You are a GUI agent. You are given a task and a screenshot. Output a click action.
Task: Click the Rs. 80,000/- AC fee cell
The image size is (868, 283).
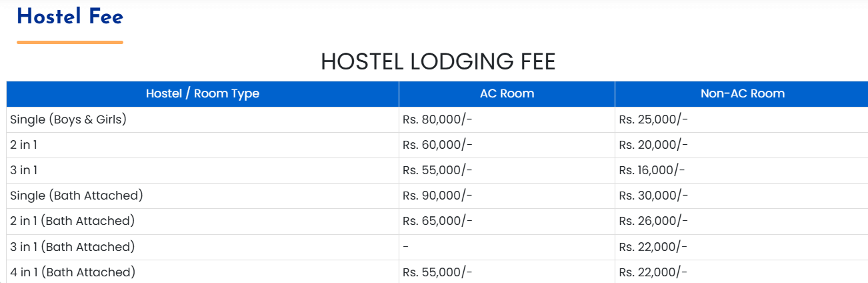(437, 119)
